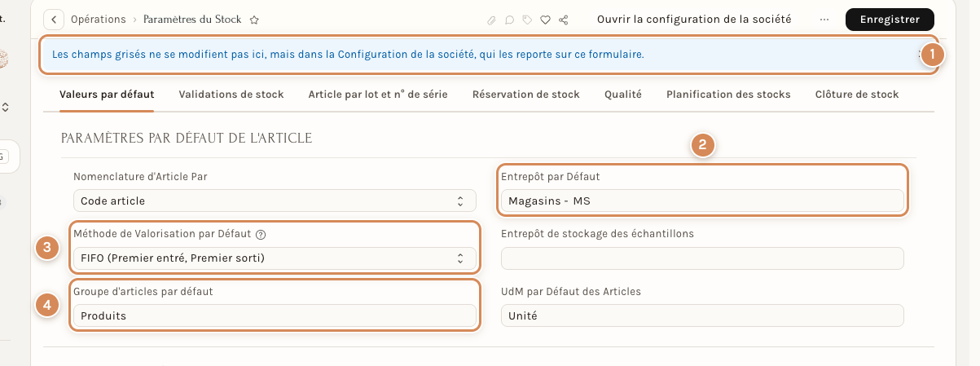
Task: Click the heart like icon
Action: point(546,20)
